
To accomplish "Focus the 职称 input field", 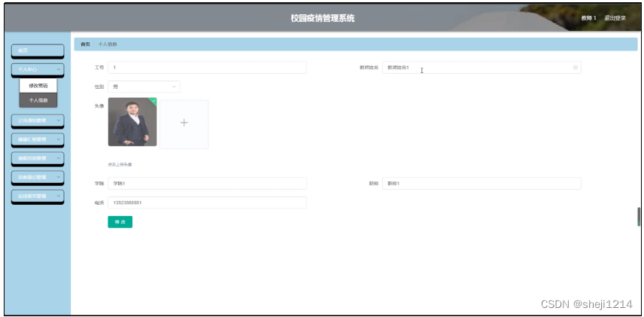I will coord(481,184).
